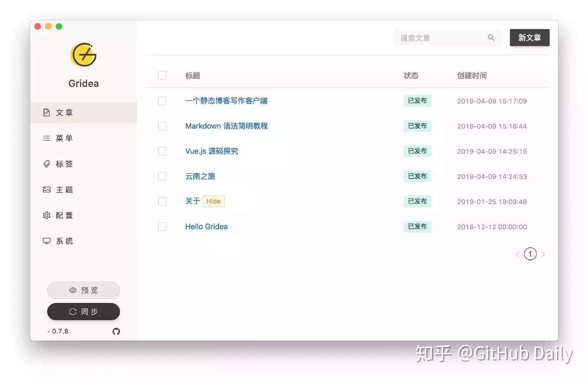
Task: Click the 新文章 button
Action: pos(530,38)
